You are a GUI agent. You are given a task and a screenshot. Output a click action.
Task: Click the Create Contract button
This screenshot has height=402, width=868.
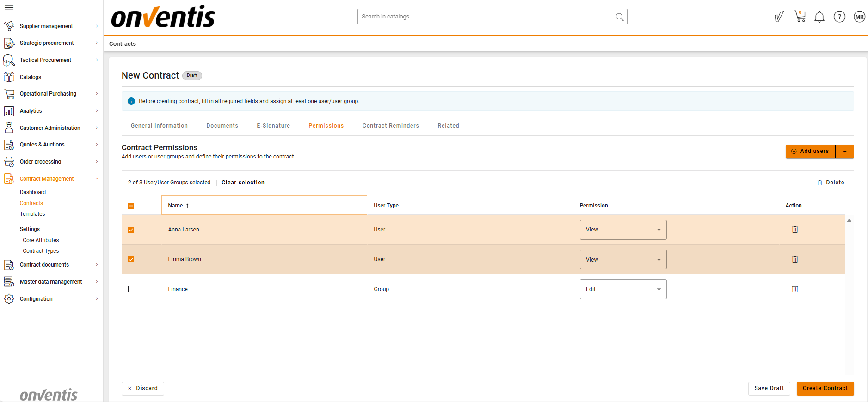click(x=825, y=388)
